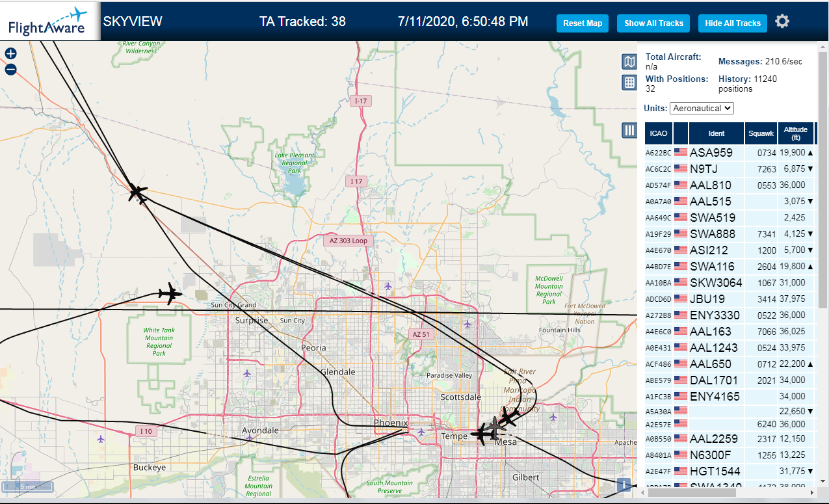Select the AAL1243 aircraft row
This screenshot has height=504, width=829.
[730, 348]
